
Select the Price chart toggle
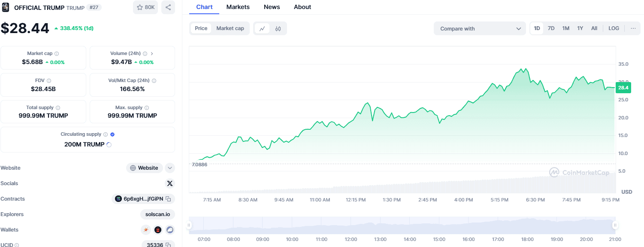pyautogui.click(x=201, y=28)
